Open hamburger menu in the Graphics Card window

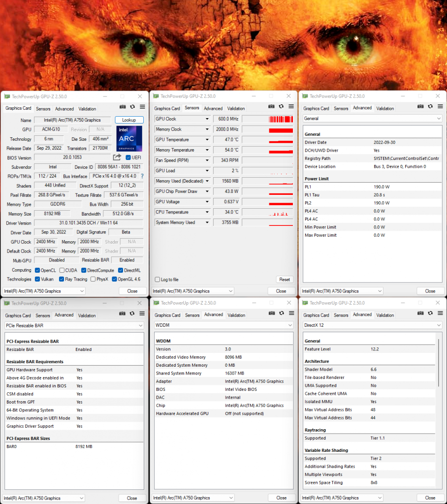click(142, 107)
